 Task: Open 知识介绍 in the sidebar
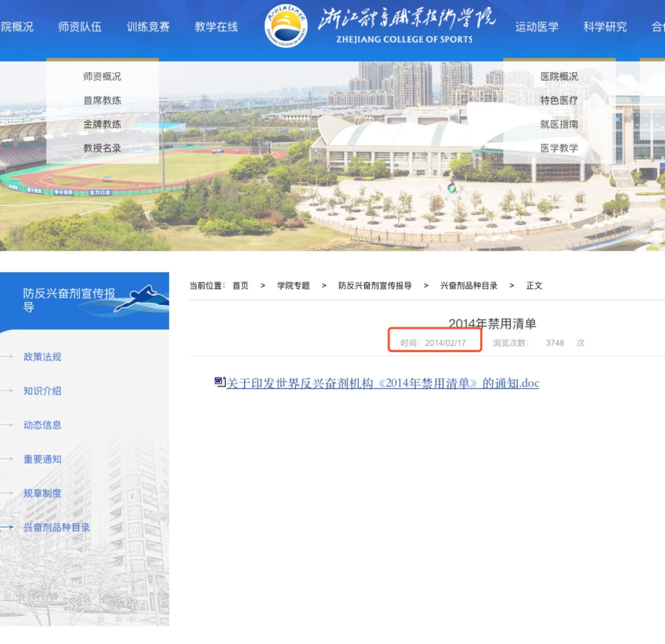point(42,391)
